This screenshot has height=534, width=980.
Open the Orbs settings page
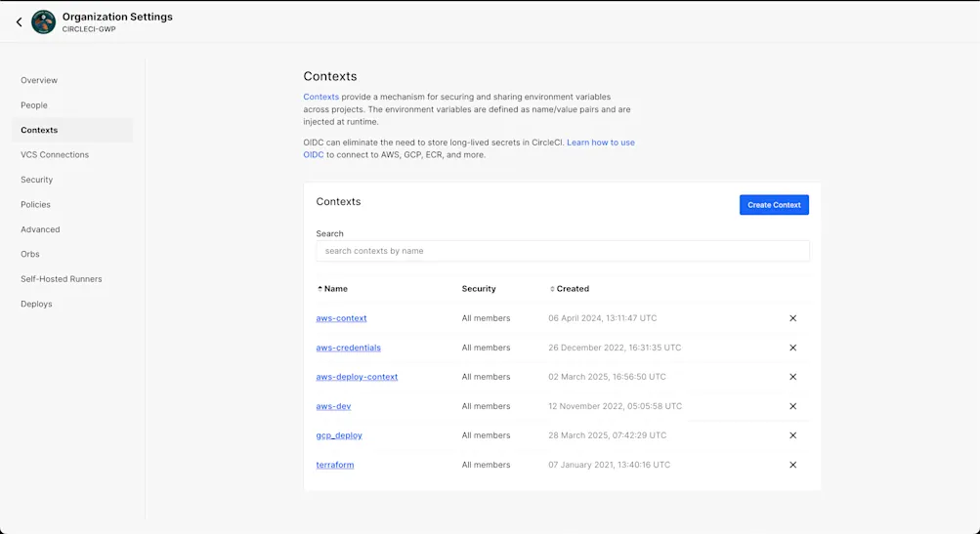click(30, 254)
